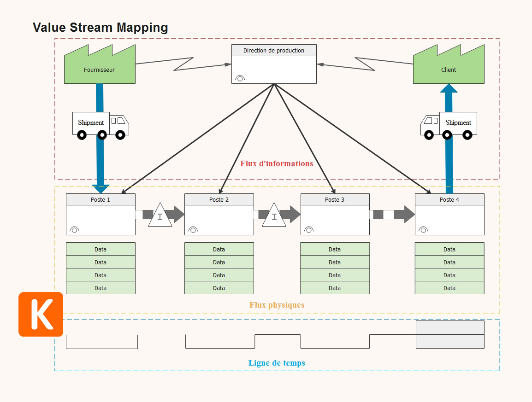Click the operator icon in Poste 2 box
This screenshot has height=402, width=532.
click(x=193, y=229)
